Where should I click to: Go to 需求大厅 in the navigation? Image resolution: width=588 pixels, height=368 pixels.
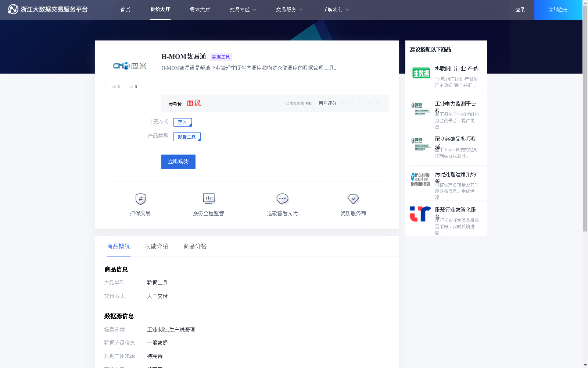pos(200,10)
